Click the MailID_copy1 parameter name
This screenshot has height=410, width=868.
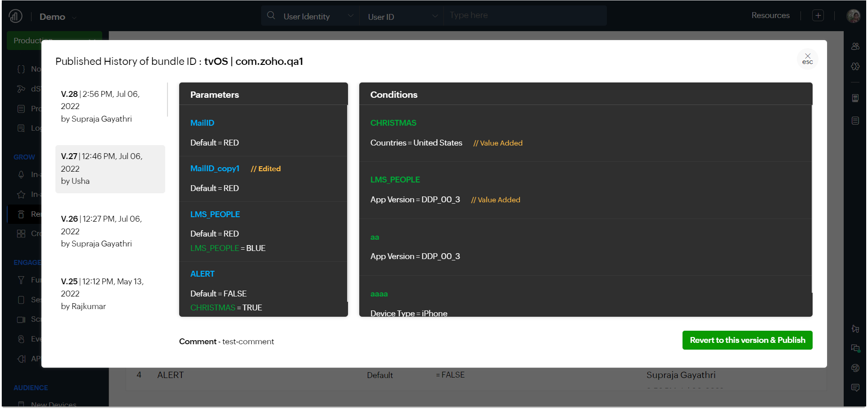coord(215,169)
